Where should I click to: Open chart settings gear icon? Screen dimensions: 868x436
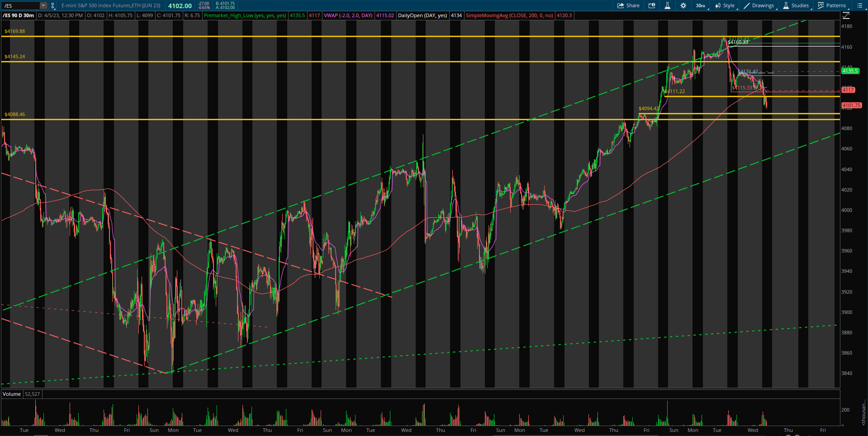[683, 5]
